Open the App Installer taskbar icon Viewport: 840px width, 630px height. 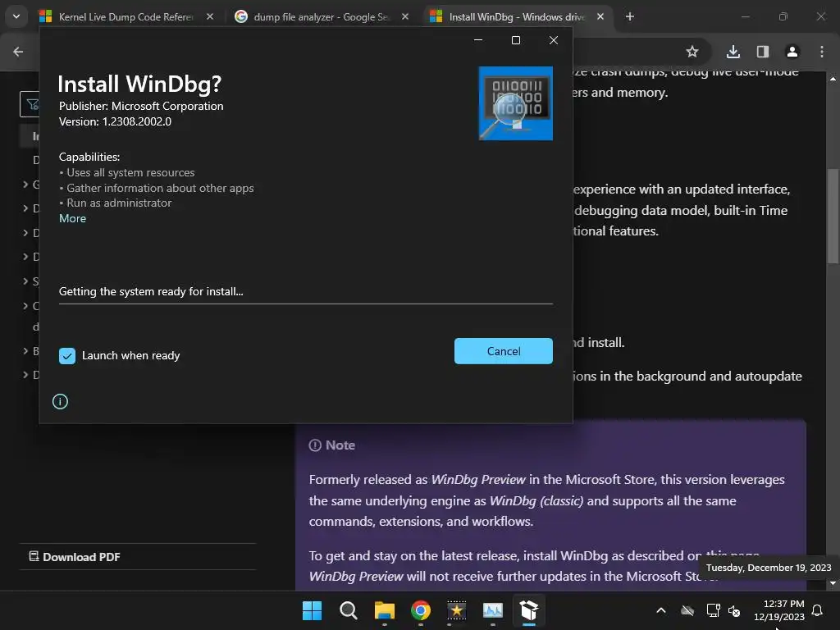(529, 610)
